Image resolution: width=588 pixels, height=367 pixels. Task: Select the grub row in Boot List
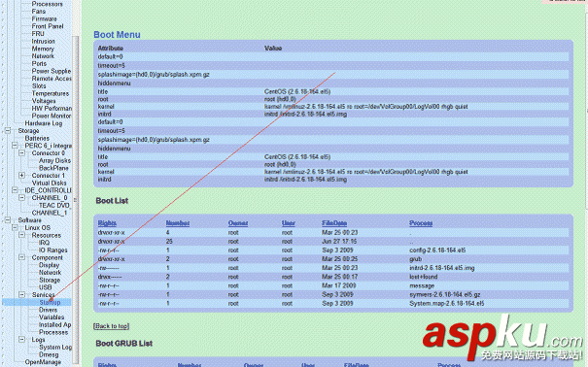point(333,259)
